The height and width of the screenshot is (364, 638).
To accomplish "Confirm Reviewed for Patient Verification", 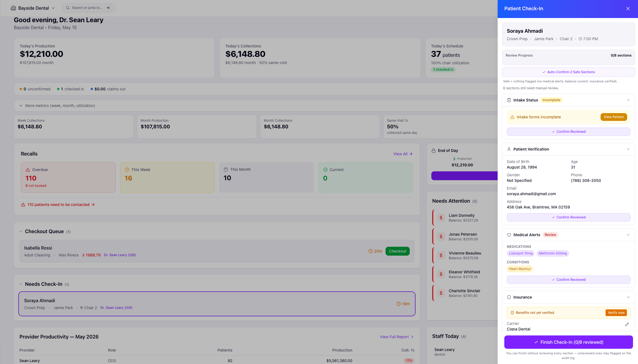I will click(569, 217).
